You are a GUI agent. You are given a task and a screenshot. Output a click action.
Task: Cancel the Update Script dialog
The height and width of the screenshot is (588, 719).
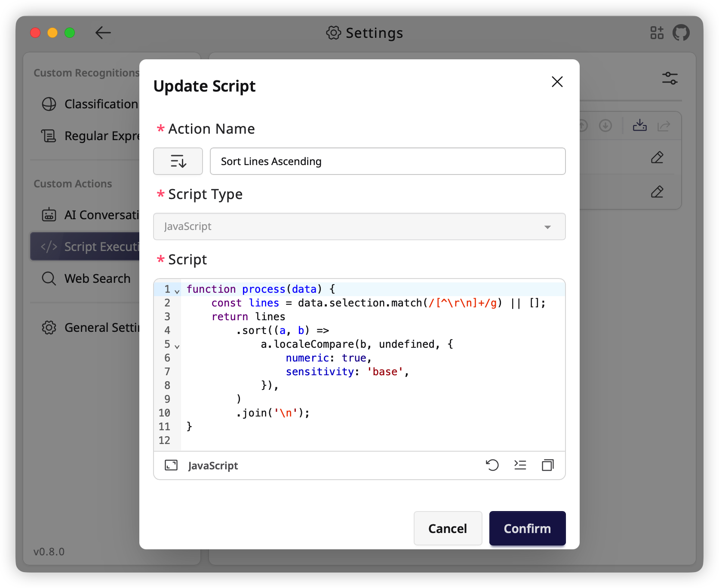(448, 528)
